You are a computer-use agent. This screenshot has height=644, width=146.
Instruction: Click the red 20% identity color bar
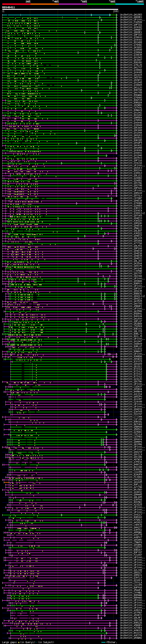coord(16,4)
